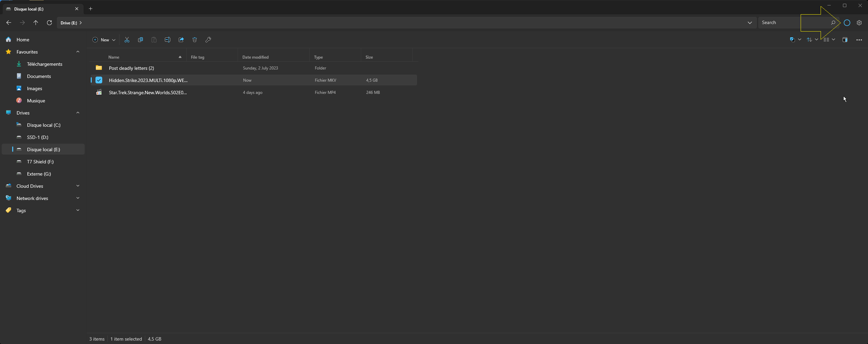This screenshot has width=868, height=344.
Task: Copy the selected file
Action: click(140, 40)
